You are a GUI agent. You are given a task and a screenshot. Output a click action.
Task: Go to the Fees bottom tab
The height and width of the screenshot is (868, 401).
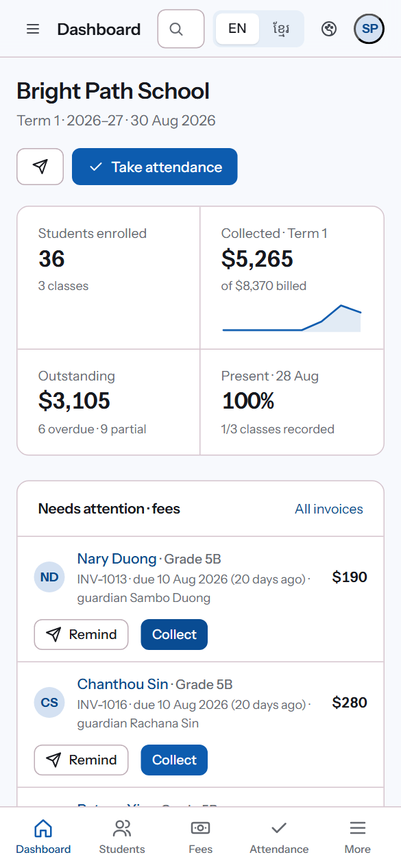point(200,837)
